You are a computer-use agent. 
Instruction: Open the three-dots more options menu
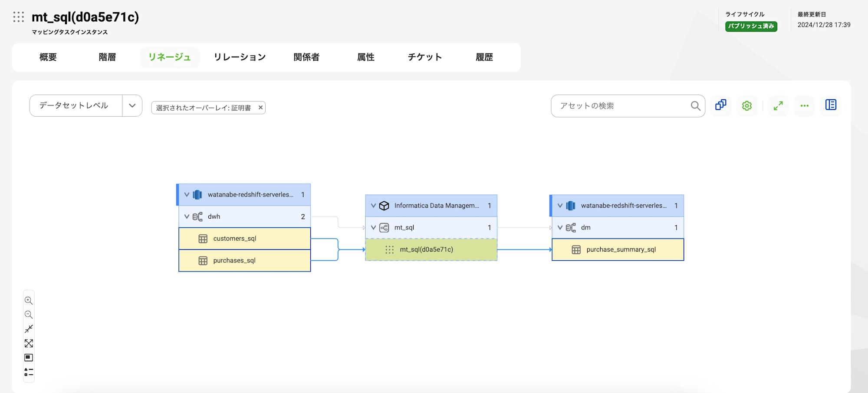[x=805, y=105]
